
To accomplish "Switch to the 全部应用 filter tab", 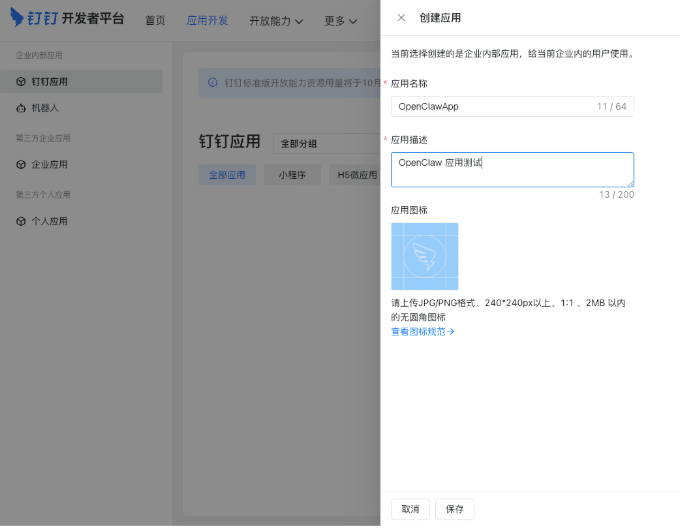I will point(226,175).
